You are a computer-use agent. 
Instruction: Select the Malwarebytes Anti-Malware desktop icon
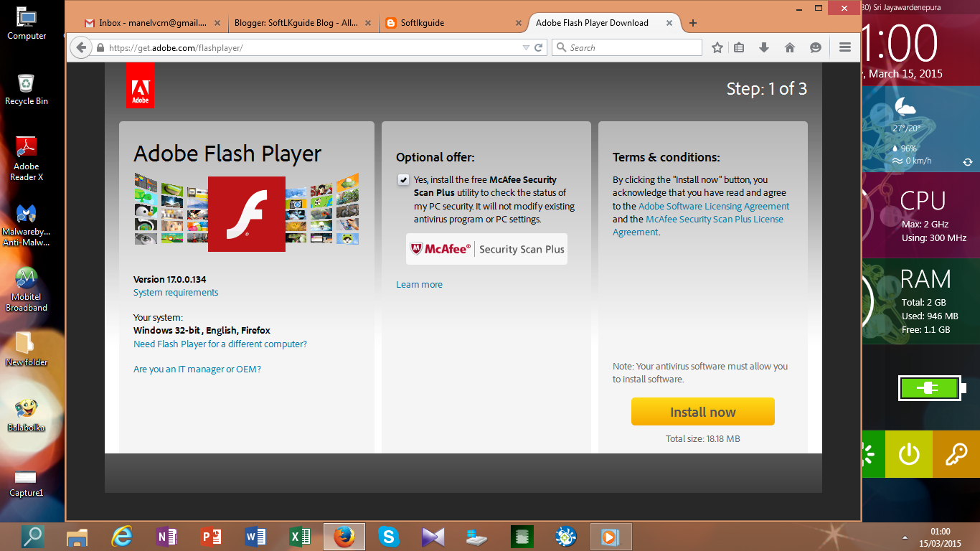tap(27, 225)
